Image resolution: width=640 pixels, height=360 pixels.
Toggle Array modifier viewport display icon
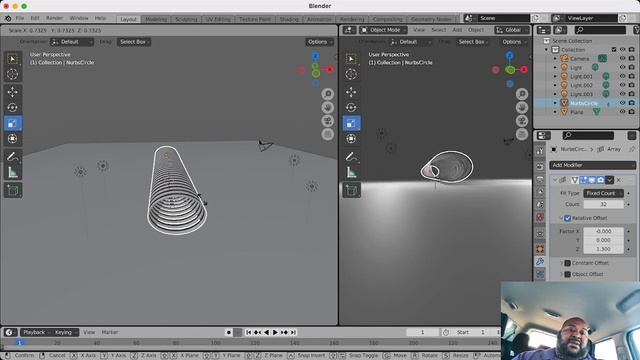pos(592,180)
